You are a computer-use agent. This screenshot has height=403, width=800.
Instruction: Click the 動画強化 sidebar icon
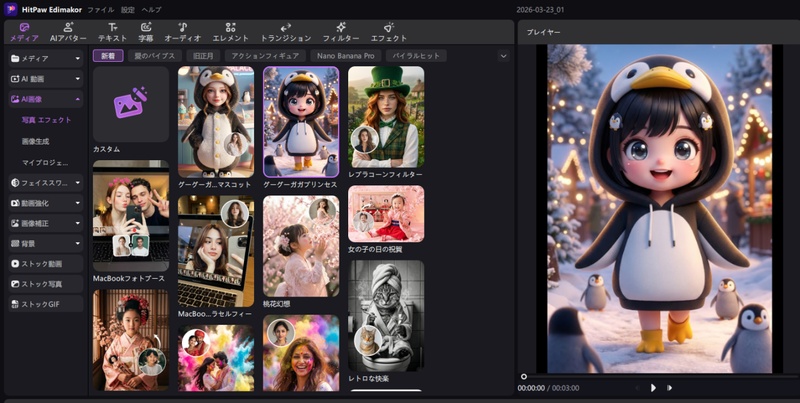click(15, 203)
